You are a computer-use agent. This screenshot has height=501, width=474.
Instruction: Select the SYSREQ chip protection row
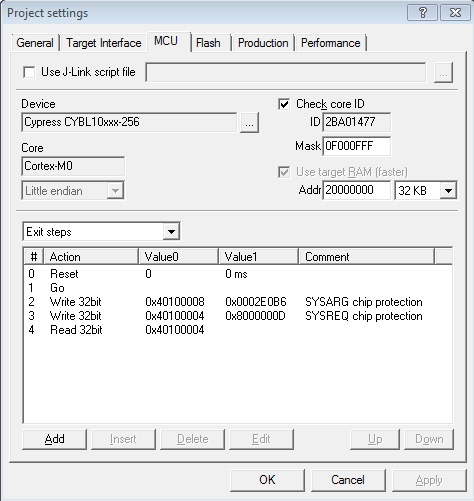pyautogui.click(x=238, y=316)
